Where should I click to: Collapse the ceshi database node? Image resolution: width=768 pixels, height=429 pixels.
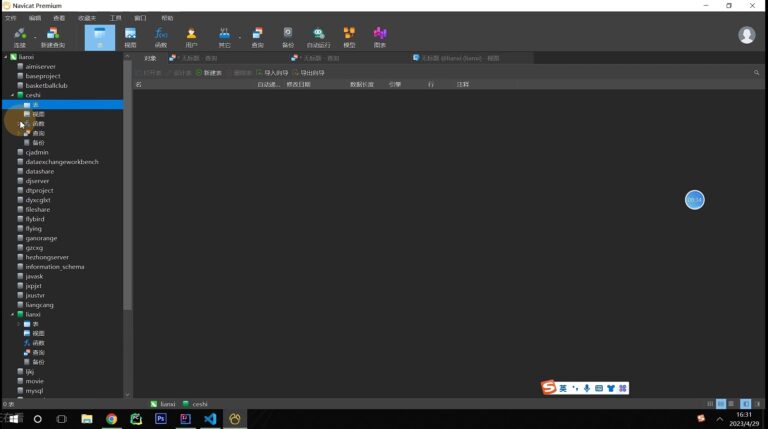tap(13, 95)
